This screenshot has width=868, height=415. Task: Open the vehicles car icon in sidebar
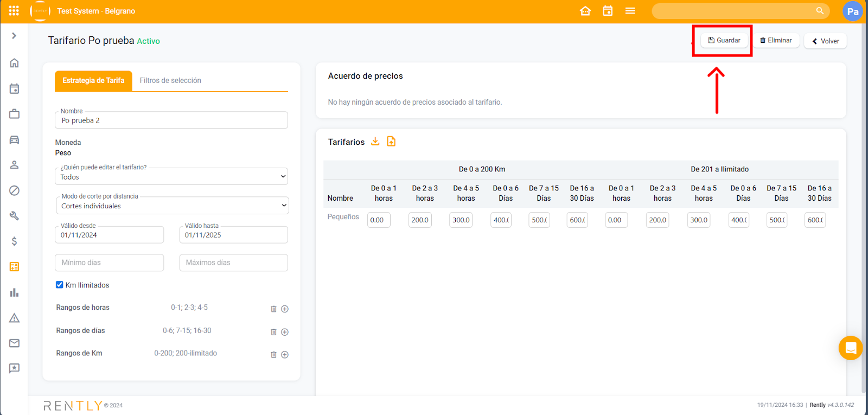click(14, 140)
